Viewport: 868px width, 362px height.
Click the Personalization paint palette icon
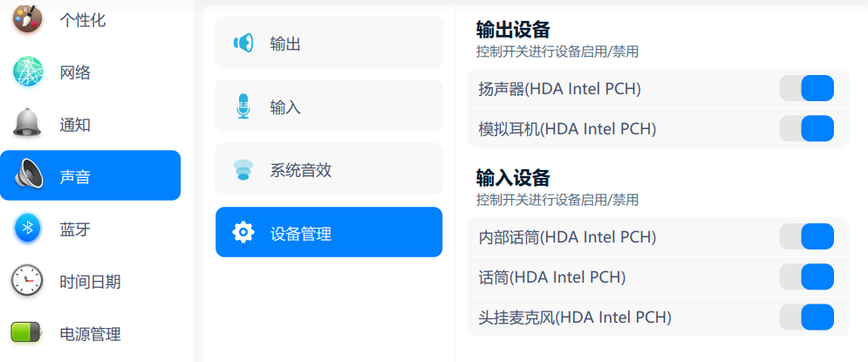tap(28, 19)
